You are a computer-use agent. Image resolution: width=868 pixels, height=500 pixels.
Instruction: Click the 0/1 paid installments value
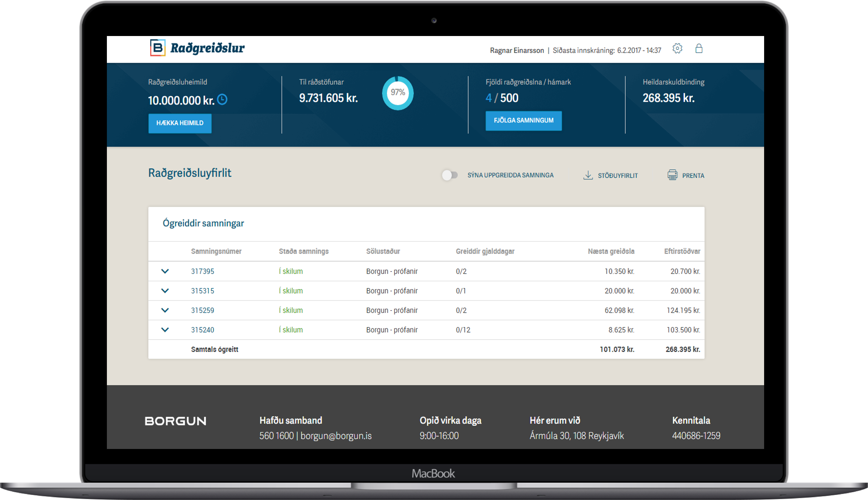click(x=461, y=291)
